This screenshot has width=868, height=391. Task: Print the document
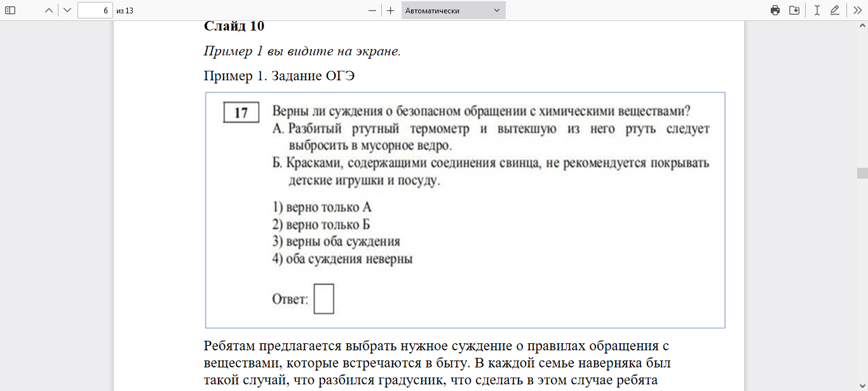pyautogui.click(x=775, y=10)
